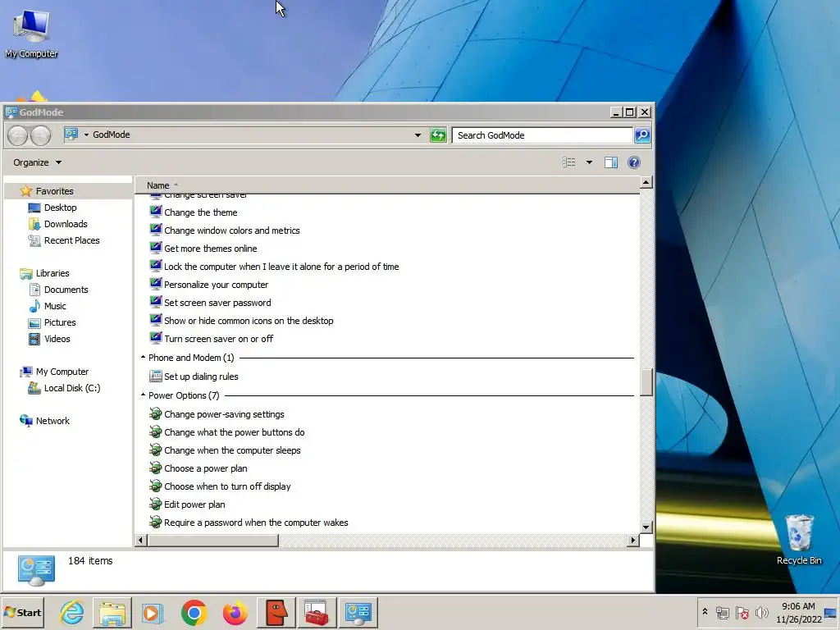
Task: Select Network in navigation pane
Action: point(52,421)
